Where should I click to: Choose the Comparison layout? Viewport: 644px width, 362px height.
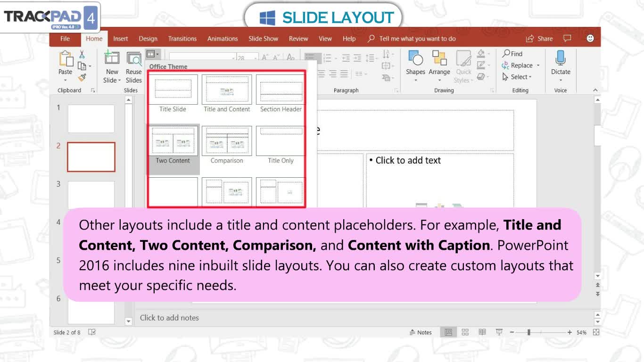tap(227, 145)
